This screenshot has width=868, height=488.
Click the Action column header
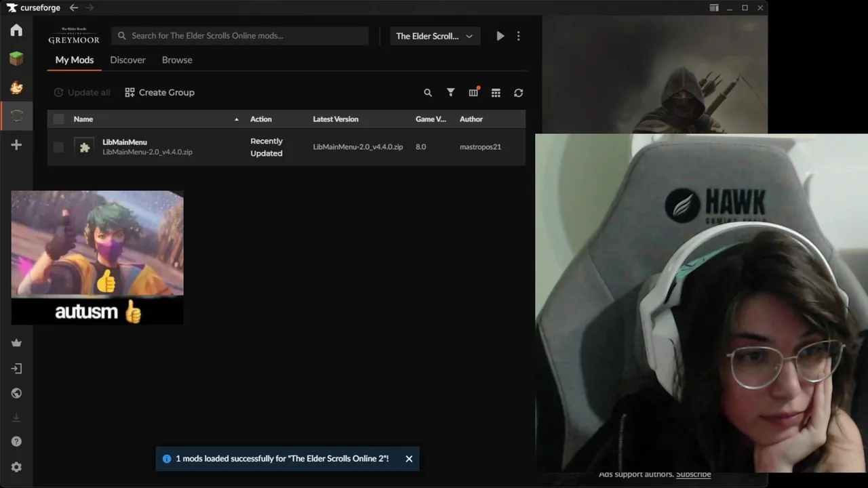click(261, 119)
